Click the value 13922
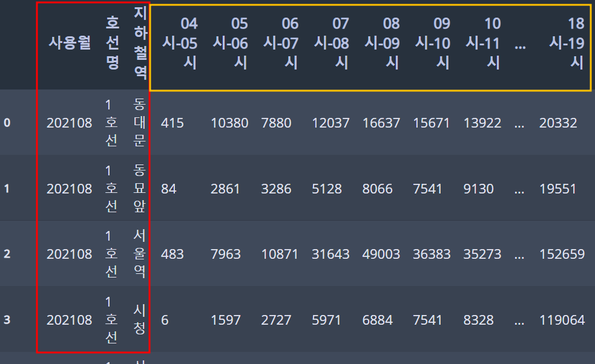 coord(482,123)
